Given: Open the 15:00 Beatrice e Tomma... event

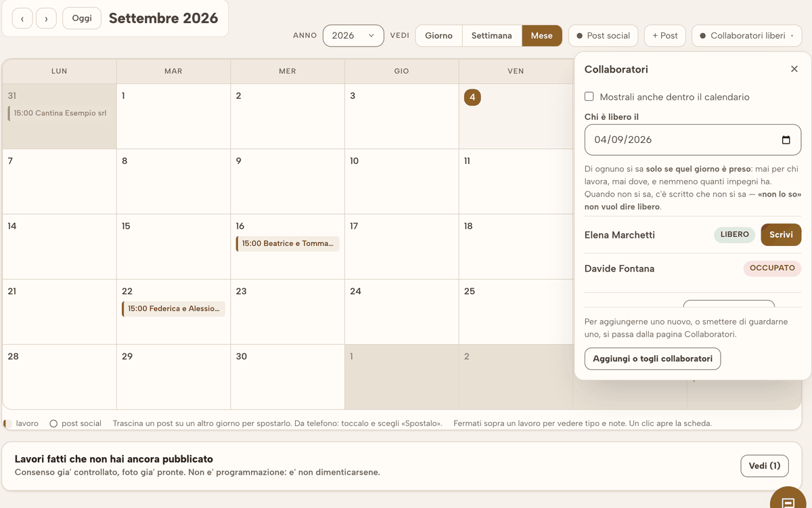Looking at the screenshot, I should pos(288,243).
